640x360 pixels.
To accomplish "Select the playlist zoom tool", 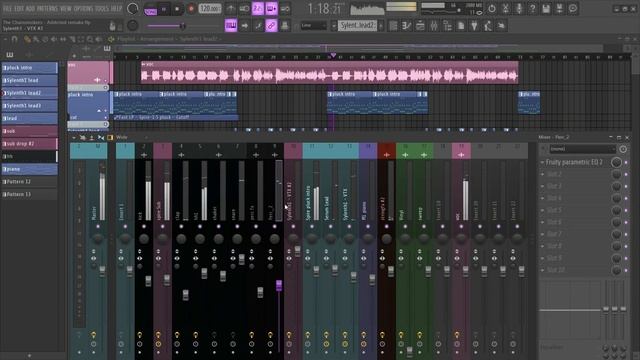I will pyautogui.click(x=90, y=39).
